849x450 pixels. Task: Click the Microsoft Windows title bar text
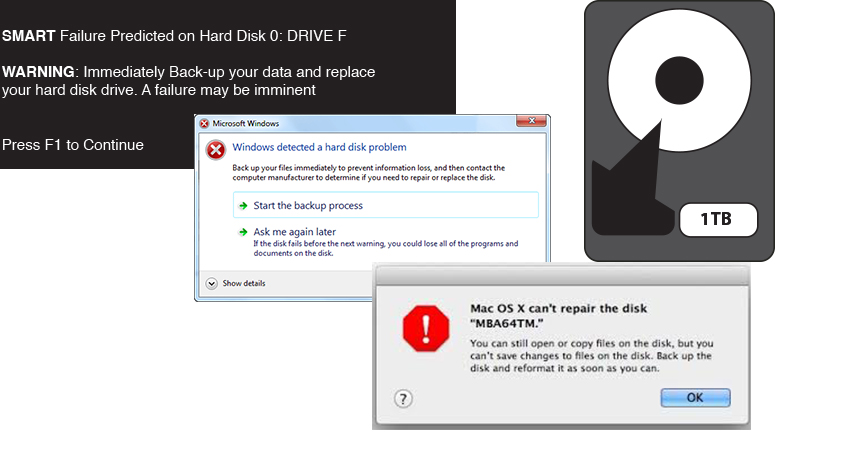coord(245,123)
